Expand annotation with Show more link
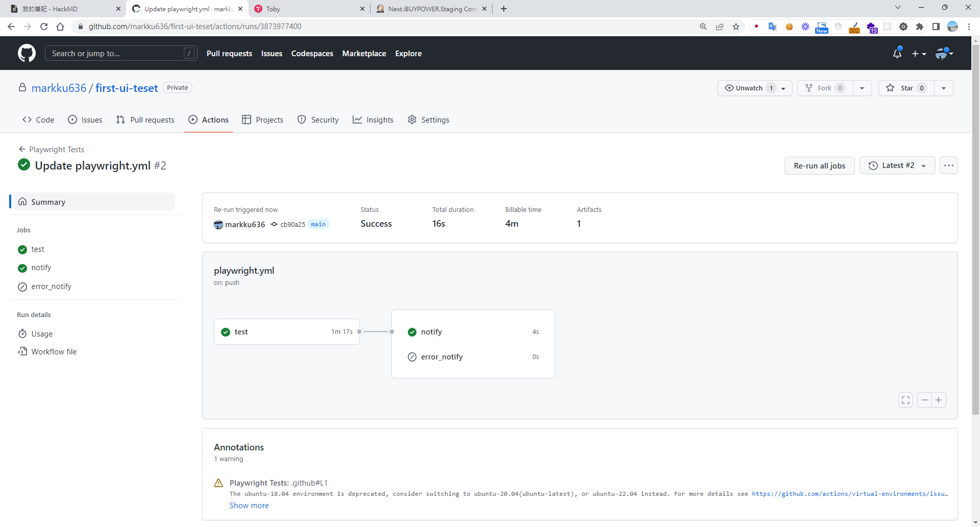This screenshot has width=980, height=527. point(249,505)
